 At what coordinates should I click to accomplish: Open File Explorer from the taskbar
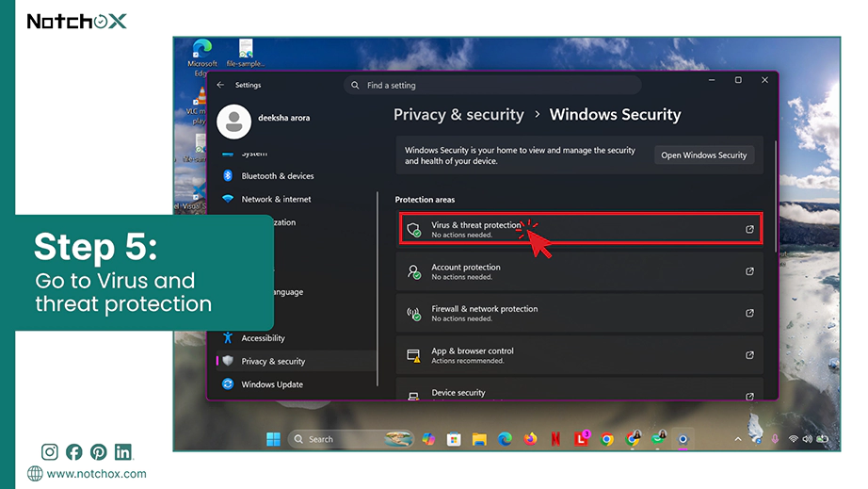(x=479, y=439)
